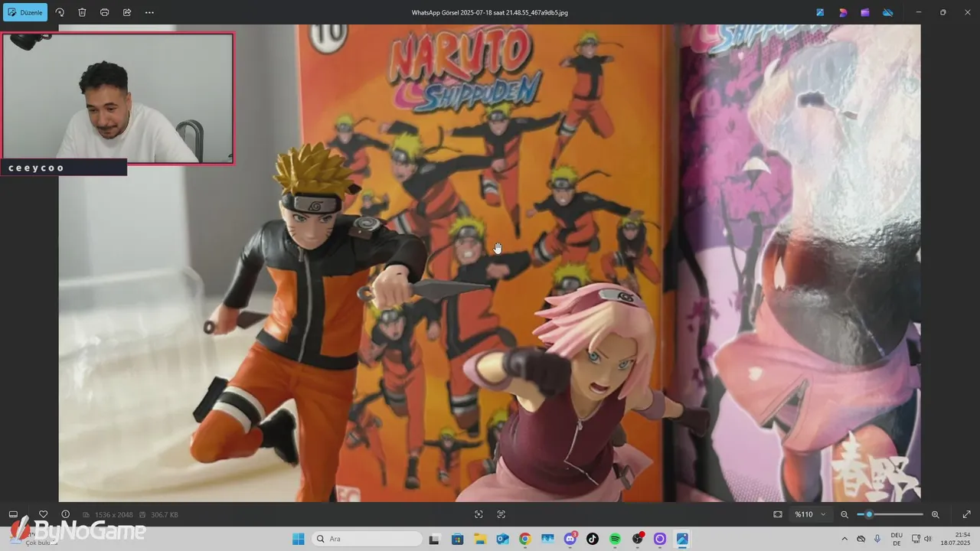Click the visual search scan icon

click(479, 514)
